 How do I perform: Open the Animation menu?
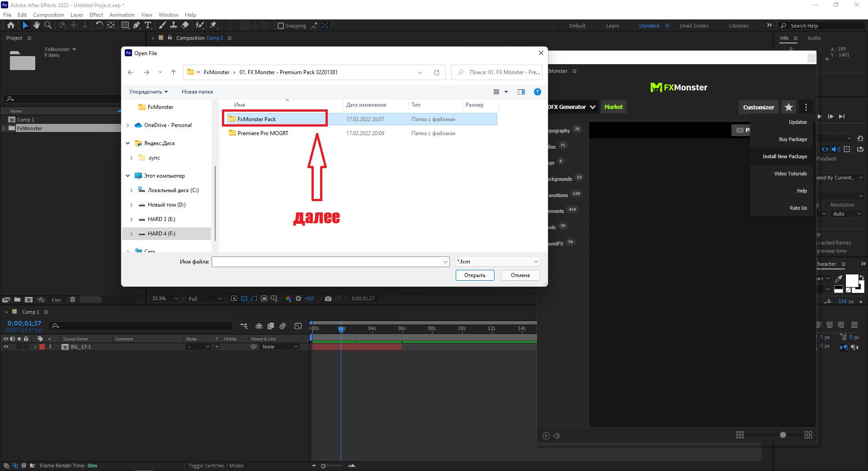click(x=122, y=15)
